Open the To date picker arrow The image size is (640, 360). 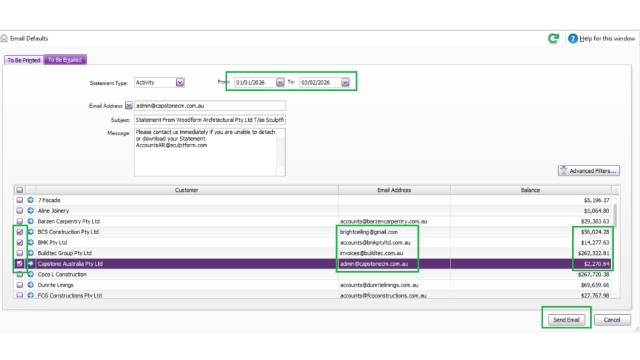pyautogui.click(x=345, y=82)
